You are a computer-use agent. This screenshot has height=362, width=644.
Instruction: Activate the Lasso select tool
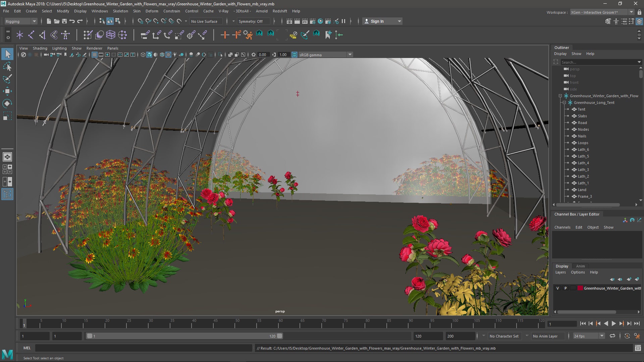(x=7, y=66)
